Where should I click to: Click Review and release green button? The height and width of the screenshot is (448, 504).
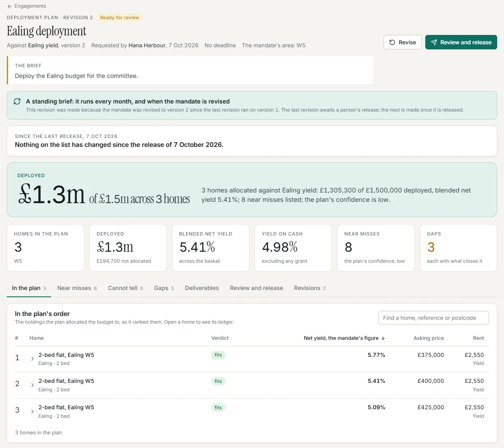click(x=461, y=42)
